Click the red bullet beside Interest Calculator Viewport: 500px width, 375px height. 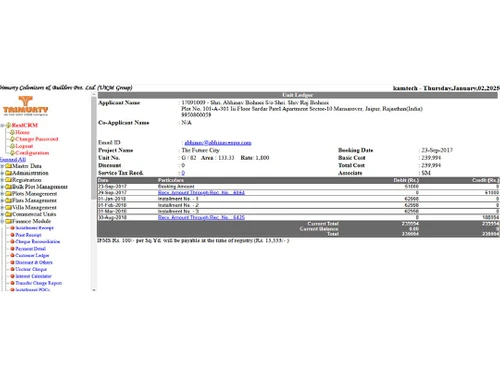point(12,276)
